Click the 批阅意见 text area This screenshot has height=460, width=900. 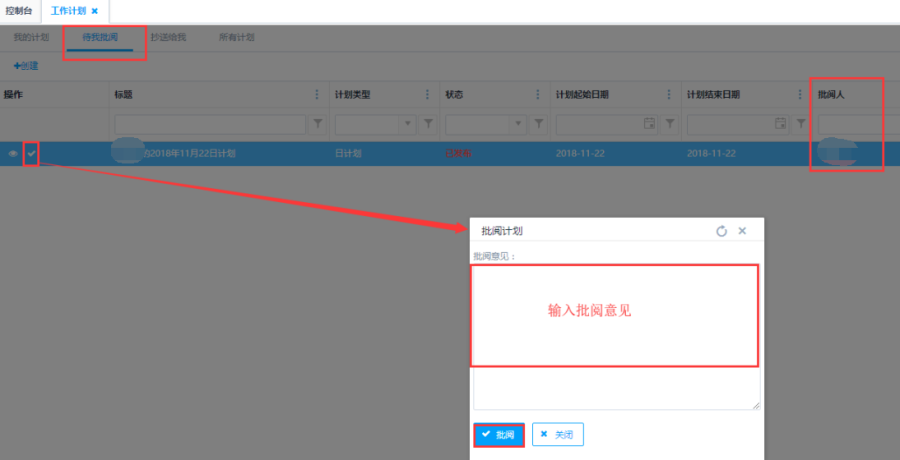coord(615,337)
